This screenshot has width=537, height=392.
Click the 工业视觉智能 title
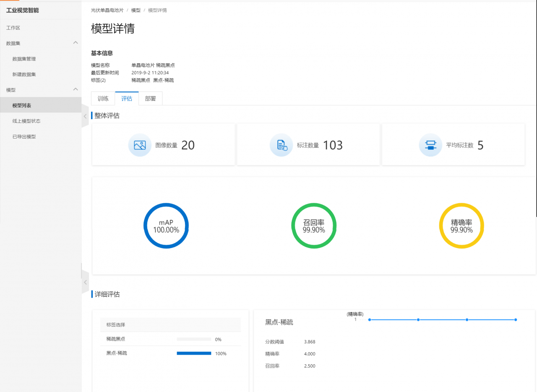click(23, 10)
